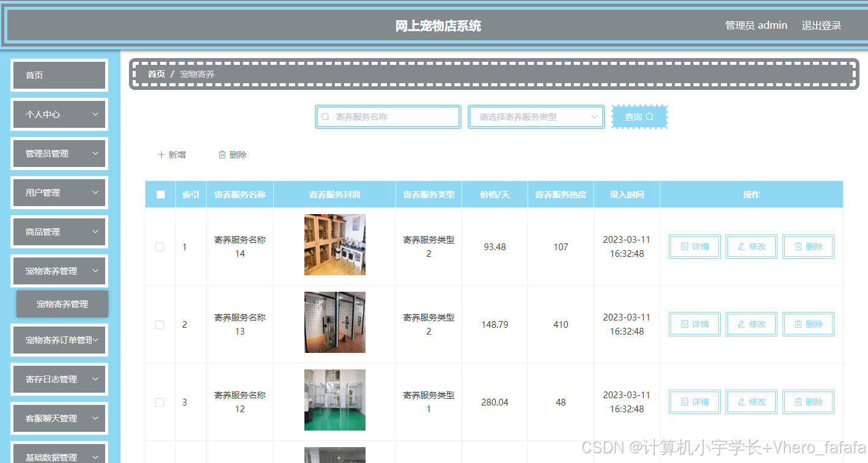The image size is (868, 463).
Task: 点击第三行详情按钮的文档图标
Action: point(685,402)
